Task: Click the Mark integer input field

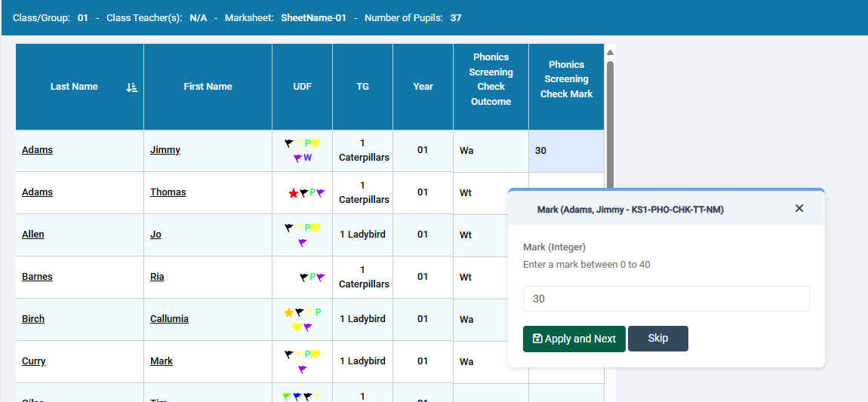Action: 666,299
